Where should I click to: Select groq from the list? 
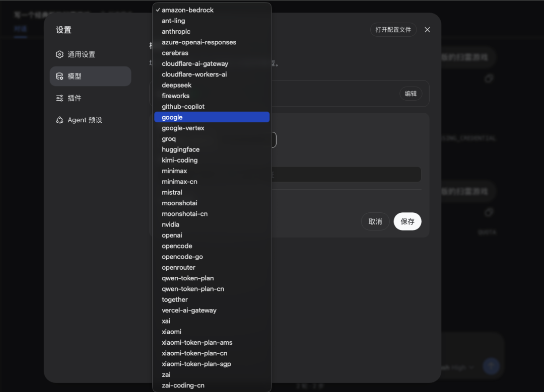pyautogui.click(x=212, y=139)
